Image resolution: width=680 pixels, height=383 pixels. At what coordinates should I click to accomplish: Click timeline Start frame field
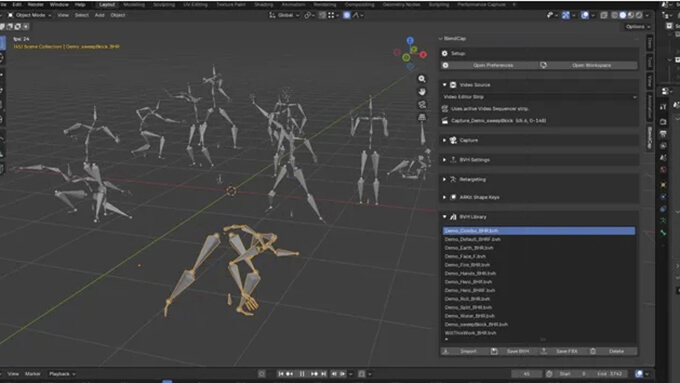572,373
